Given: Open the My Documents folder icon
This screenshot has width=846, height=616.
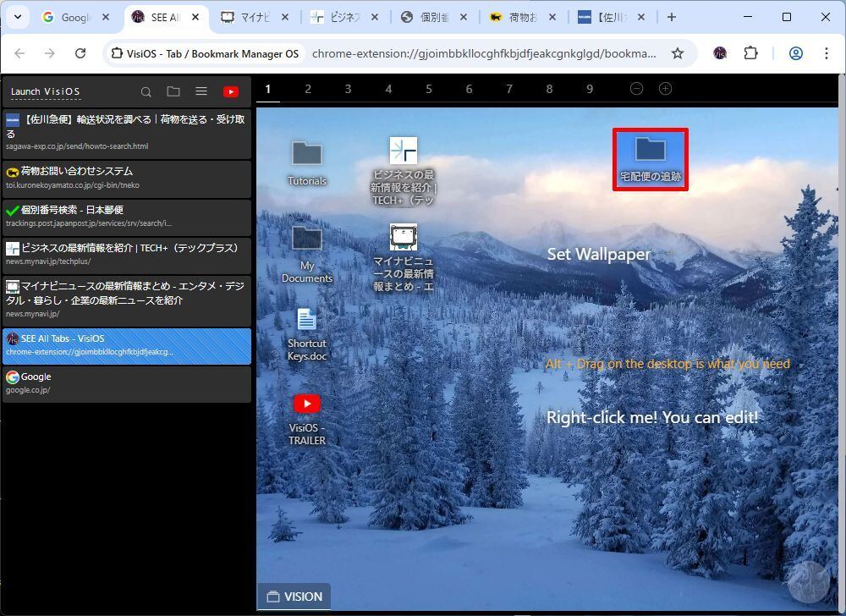Looking at the screenshot, I should 307,255.
